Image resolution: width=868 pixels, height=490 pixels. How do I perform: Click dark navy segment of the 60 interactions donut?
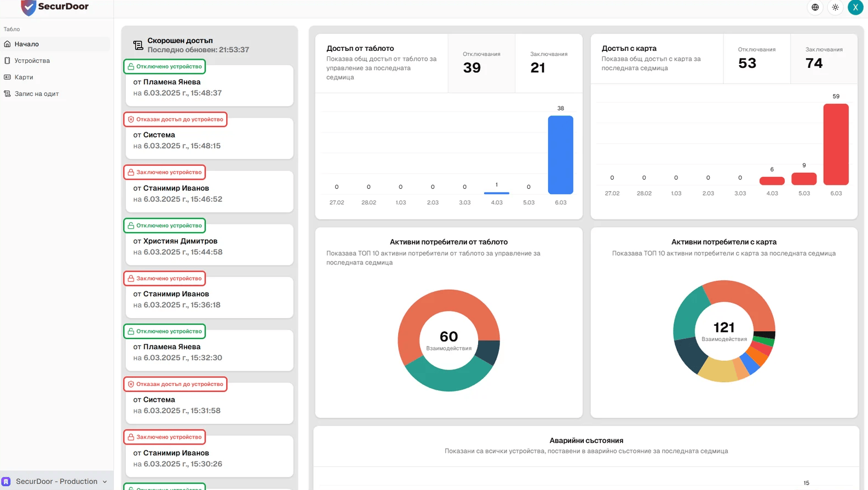coord(488,352)
